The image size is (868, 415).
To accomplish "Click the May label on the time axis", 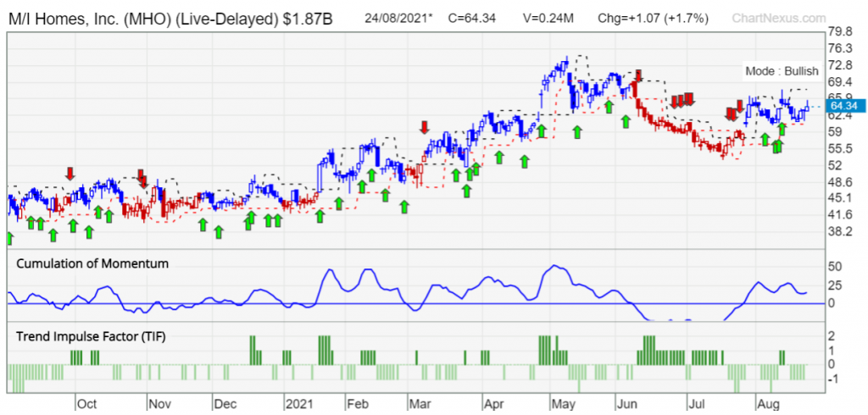I will coord(564,404).
